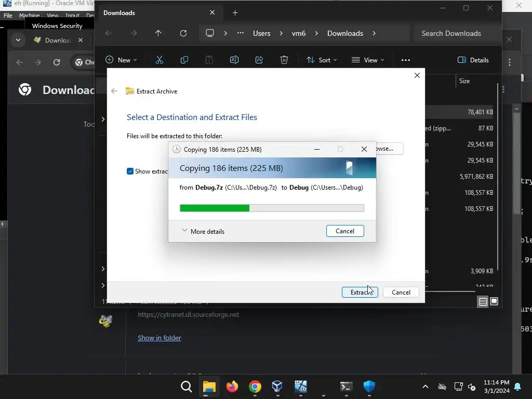Click Show in folder link in Chrome
Image resolution: width=532 pixels, height=399 pixels.
coord(159,338)
